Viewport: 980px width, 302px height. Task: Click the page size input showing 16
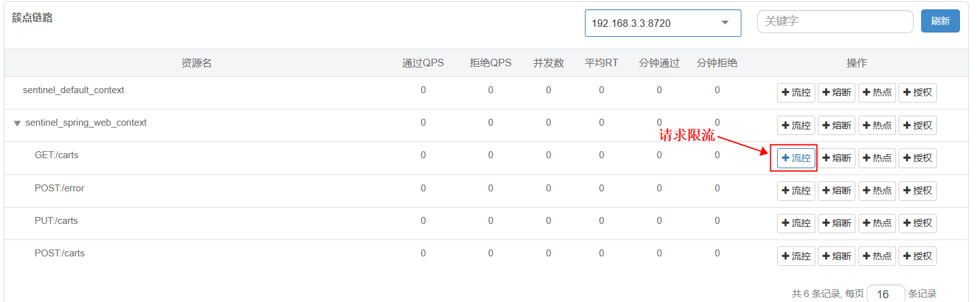(885, 294)
